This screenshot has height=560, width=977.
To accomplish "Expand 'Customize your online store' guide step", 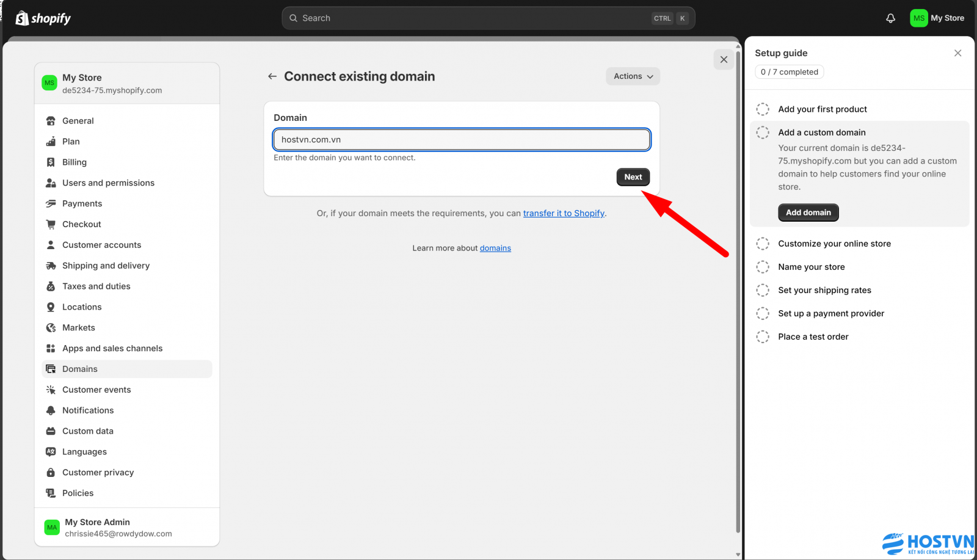I will click(x=834, y=244).
